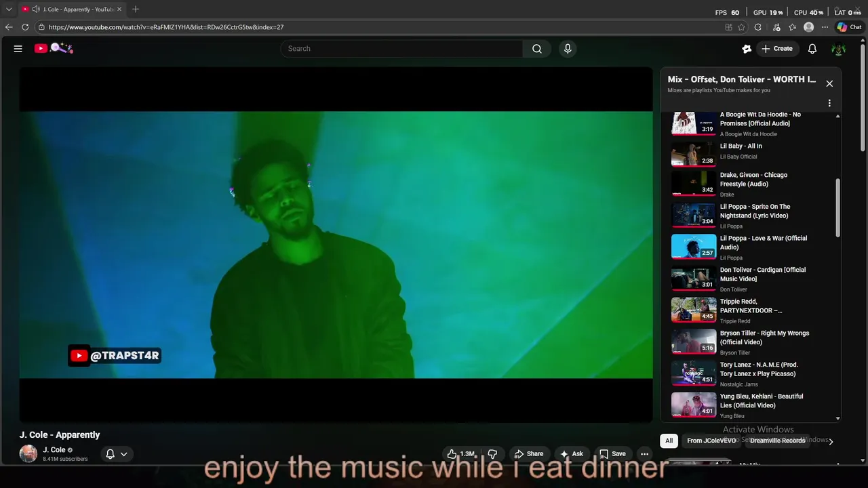Click the address bar URL
The width and height of the screenshot is (868, 488).
(x=166, y=27)
